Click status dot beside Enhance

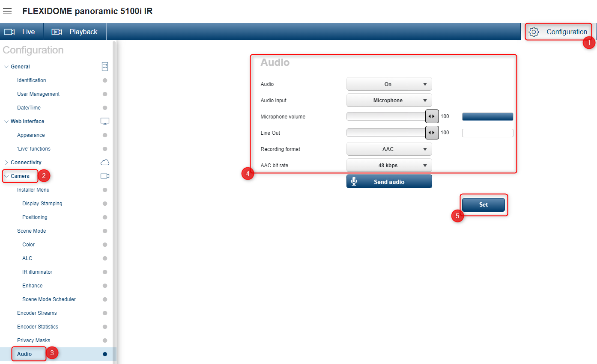(105, 285)
